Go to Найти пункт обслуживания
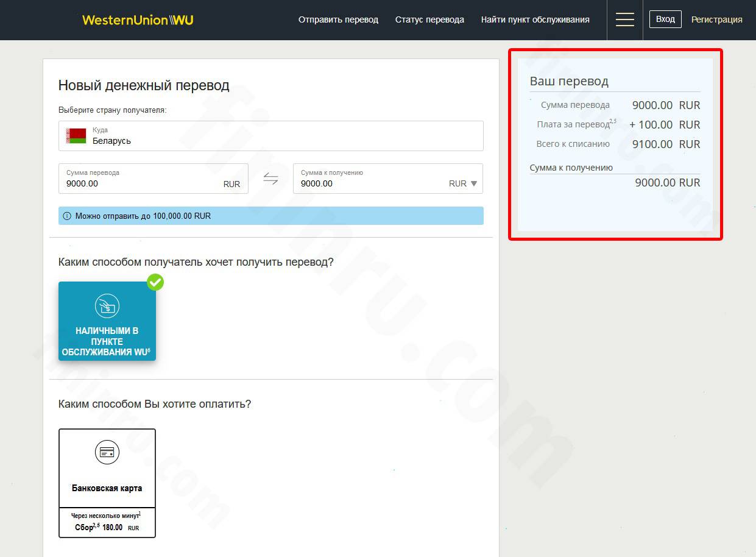 pyautogui.click(x=535, y=20)
